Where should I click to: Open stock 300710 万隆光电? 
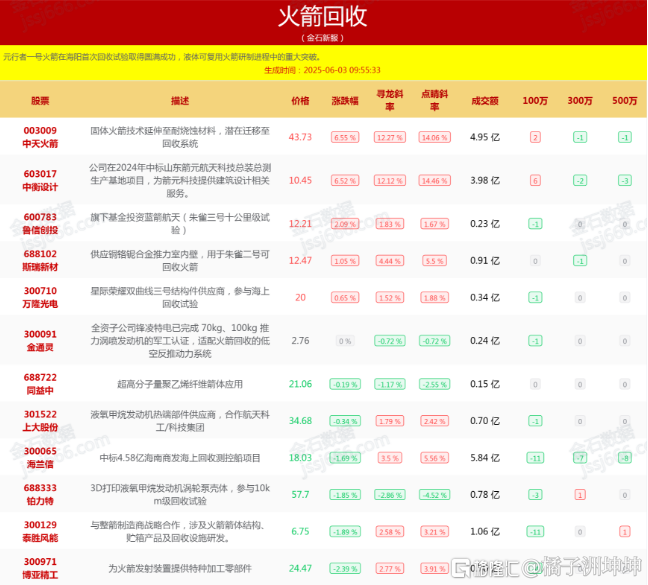point(40,297)
